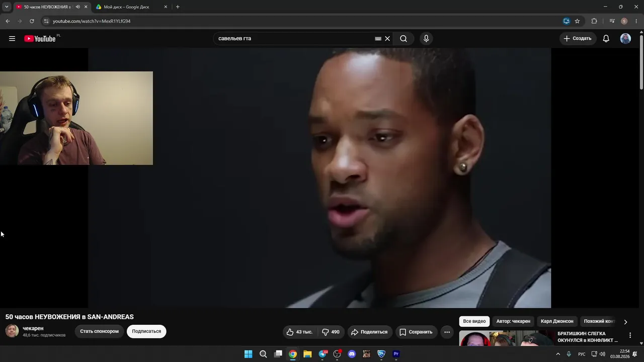
Task: Open the Windows Start menu
Action: click(248, 354)
